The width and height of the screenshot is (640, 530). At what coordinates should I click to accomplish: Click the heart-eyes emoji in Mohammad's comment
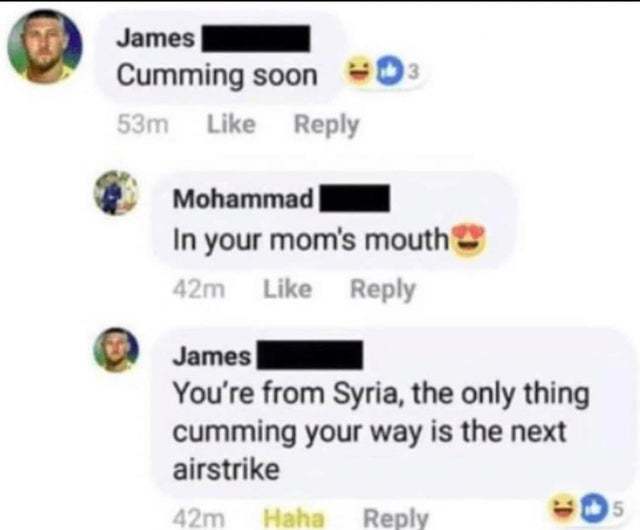click(468, 240)
